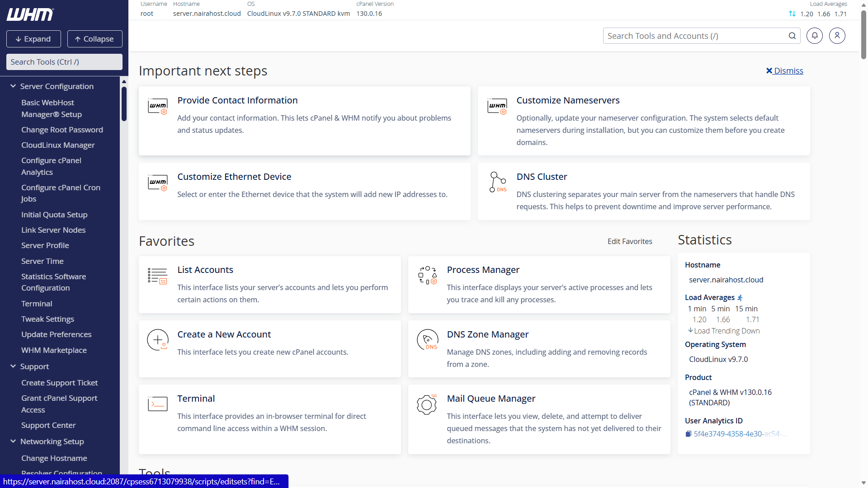Open the List Accounts favorite
868x488 pixels.
point(205,270)
